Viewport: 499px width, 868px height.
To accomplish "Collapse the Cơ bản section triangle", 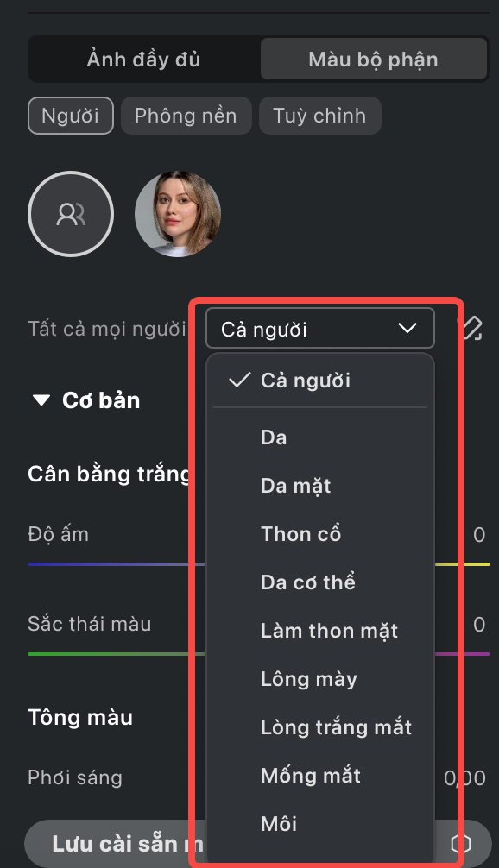I will pyautogui.click(x=41, y=400).
